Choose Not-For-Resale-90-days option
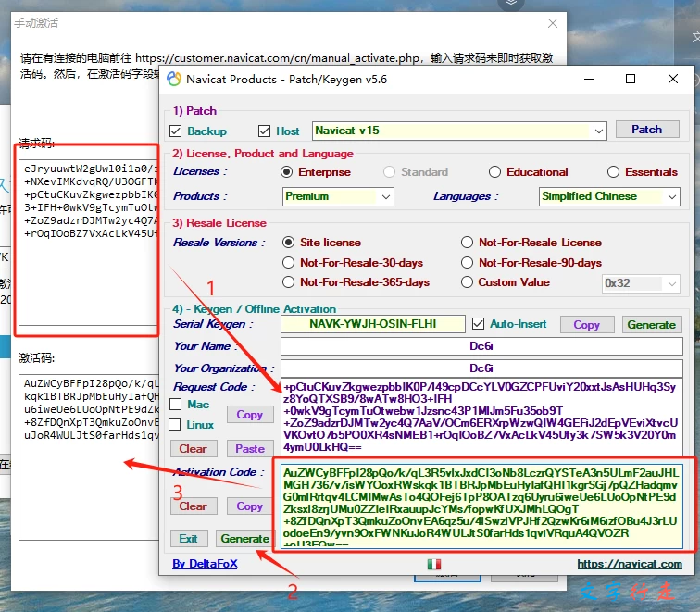The width and height of the screenshot is (700, 612). 467,262
